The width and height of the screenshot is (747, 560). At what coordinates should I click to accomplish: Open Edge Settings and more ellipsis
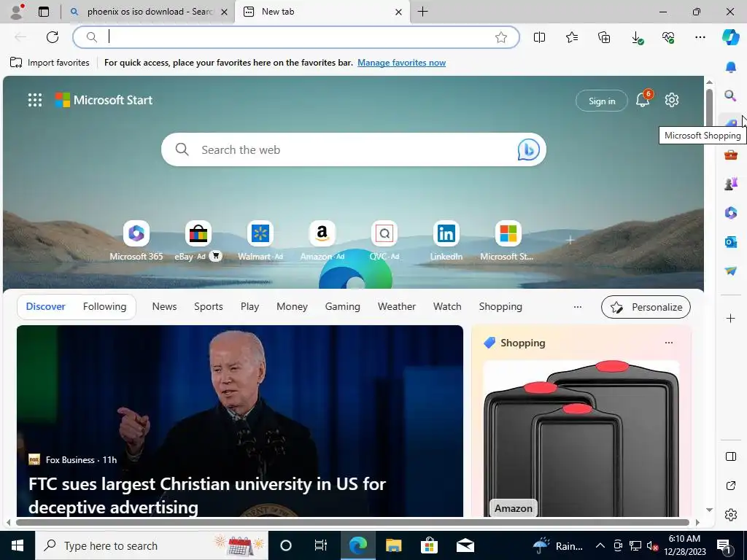700,37
